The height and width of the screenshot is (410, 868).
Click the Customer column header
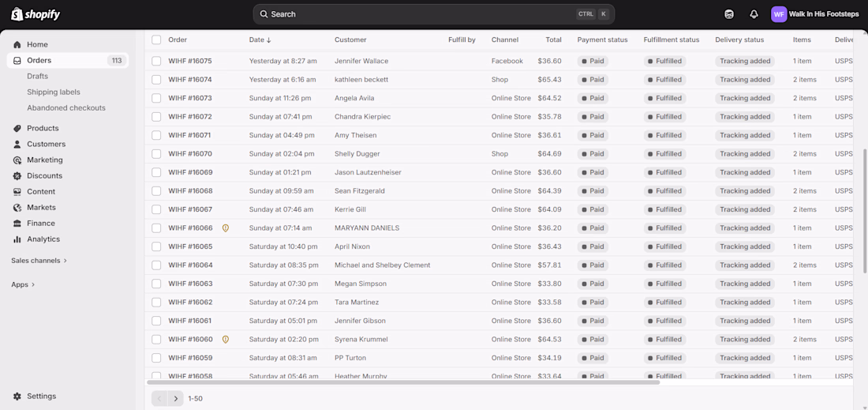350,39
